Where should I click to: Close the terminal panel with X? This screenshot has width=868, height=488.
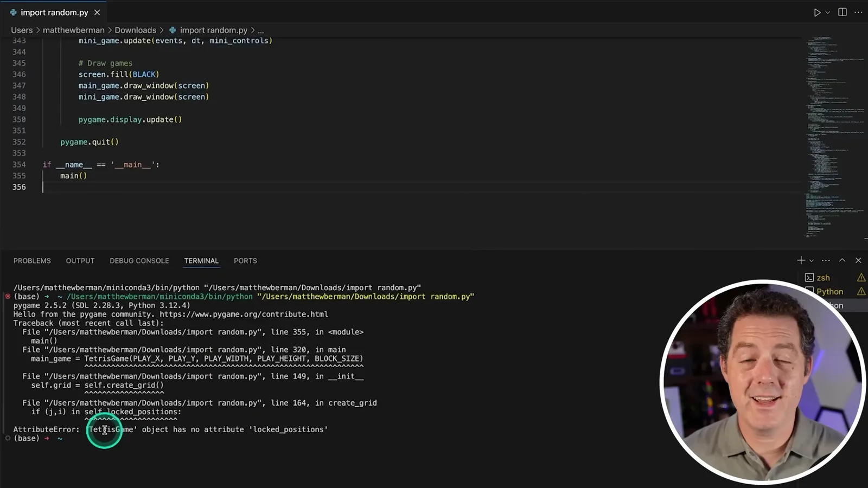(x=858, y=260)
